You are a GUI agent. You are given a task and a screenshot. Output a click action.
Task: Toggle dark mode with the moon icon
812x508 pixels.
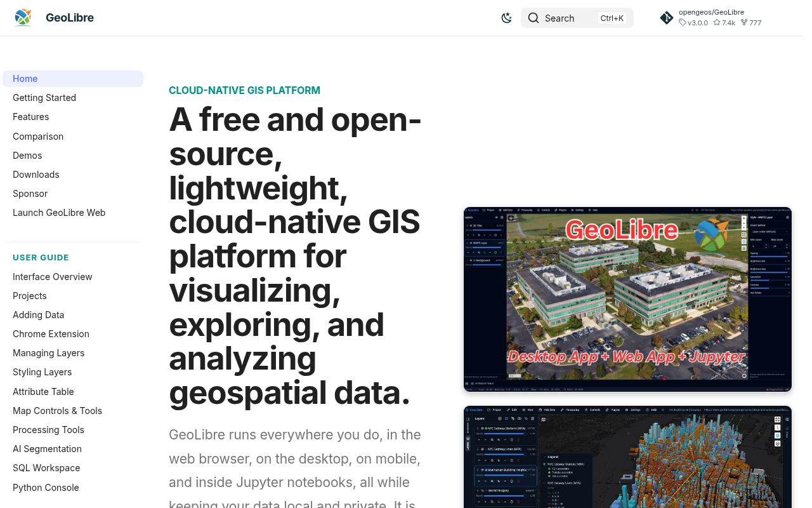[506, 18]
